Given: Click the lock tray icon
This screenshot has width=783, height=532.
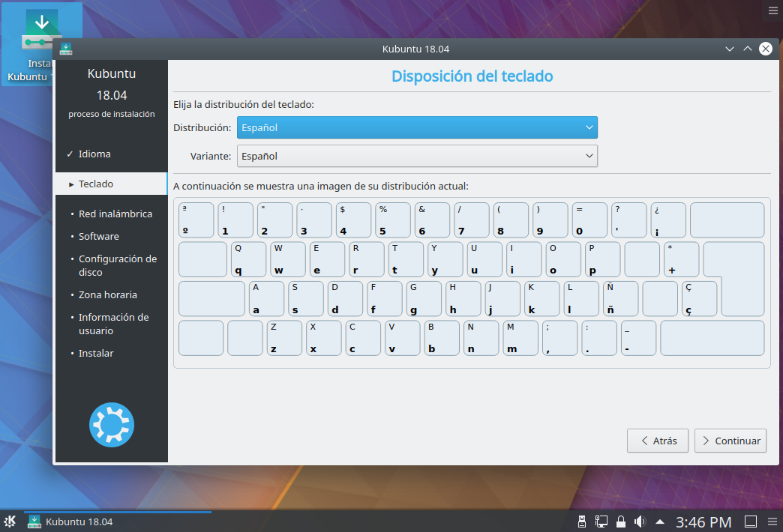Looking at the screenshot, I should [x=621, y=522].
